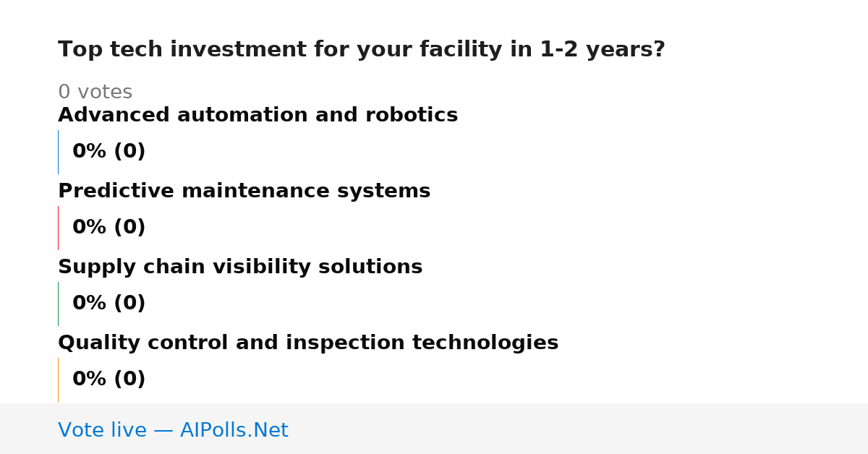Pick the Supply chain visibility solutions option

(240, 267)
